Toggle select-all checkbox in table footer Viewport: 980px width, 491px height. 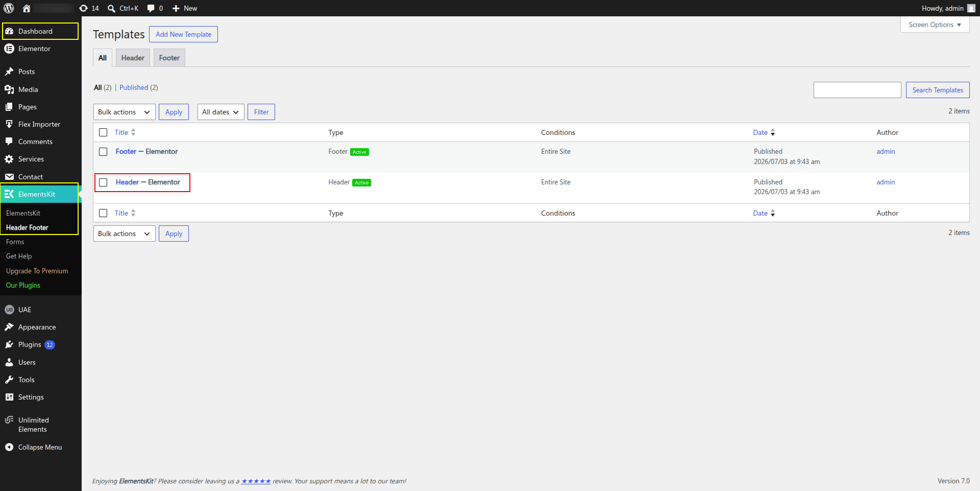pos(103,213)
